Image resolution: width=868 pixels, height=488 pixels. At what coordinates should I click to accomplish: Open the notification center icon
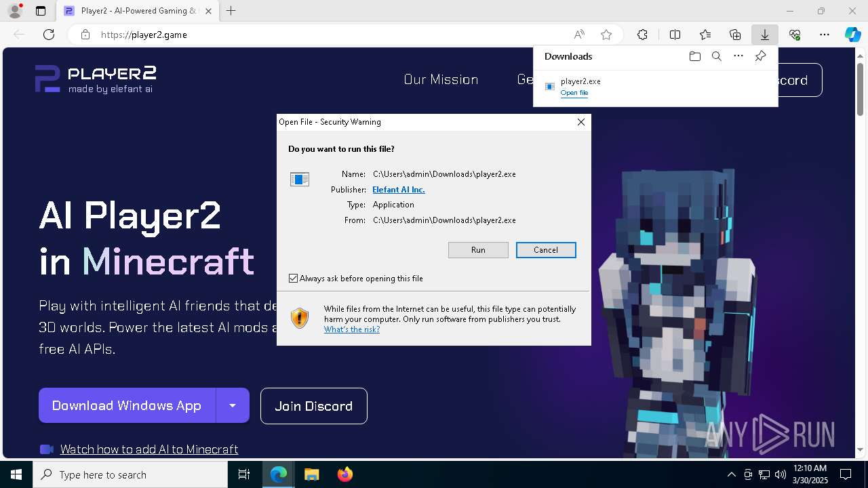click(x=846, y=474)
